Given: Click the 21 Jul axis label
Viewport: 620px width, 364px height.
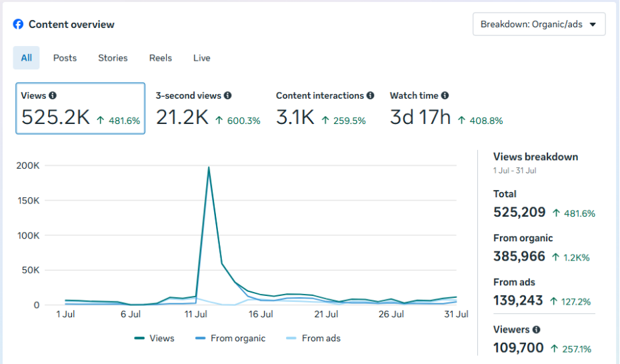Looking at the screenshot, I should tap(326, 314).
